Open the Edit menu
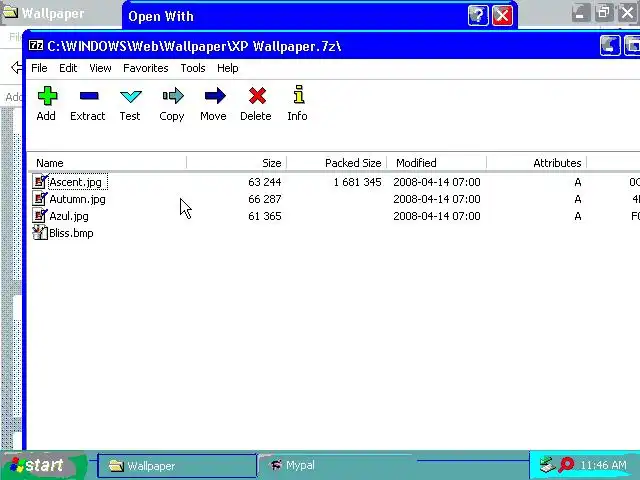The height and width of the screenshot is (480, 640). tap(68, 68)
